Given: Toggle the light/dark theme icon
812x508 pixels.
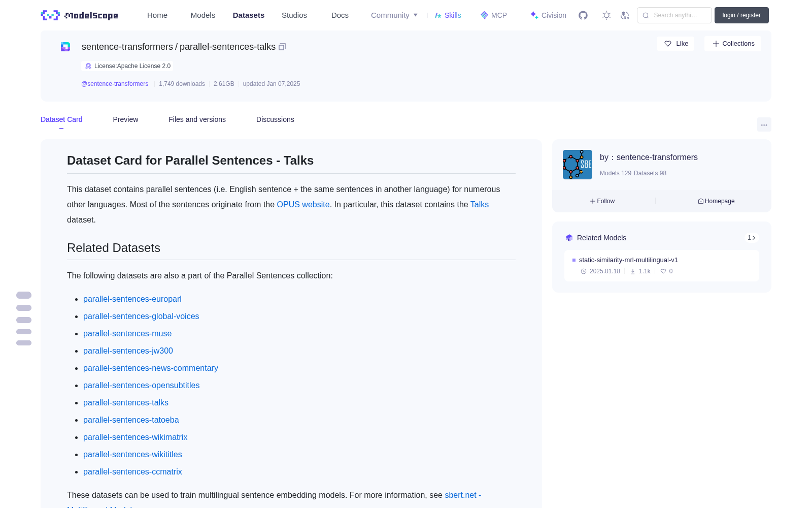Looking at the screenshot, I should coord(606,15).
